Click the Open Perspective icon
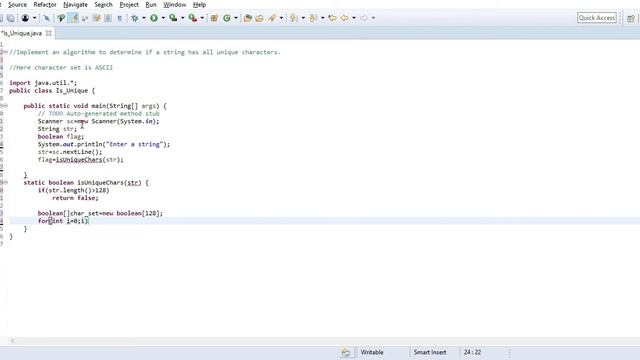Viewport: 640px width, 360px height. click(631, 18)
